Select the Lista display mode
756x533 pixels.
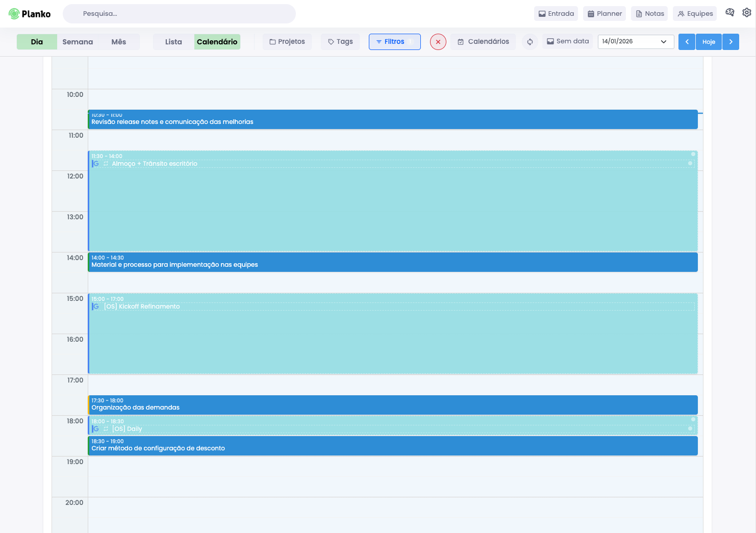click(x=173, y=42)
